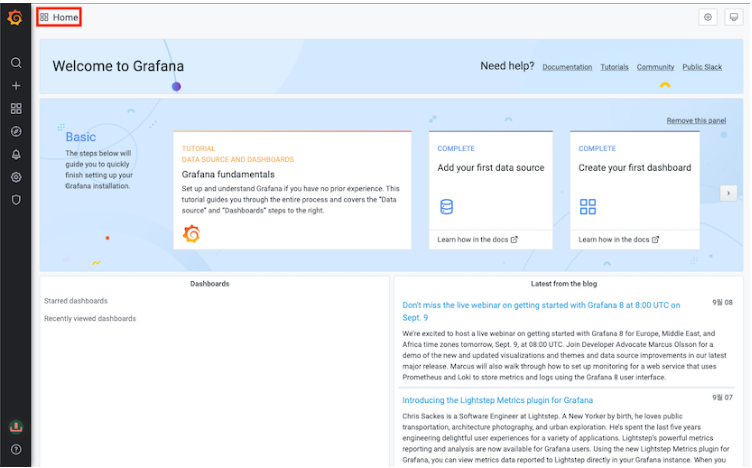Click the database icon on data source card

pos(446,207)
